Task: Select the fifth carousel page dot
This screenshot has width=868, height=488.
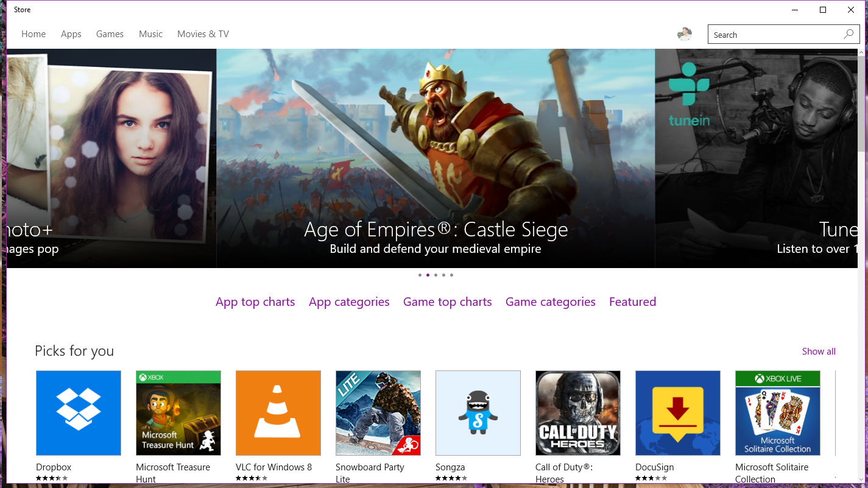Action: [x=451, y=275]
